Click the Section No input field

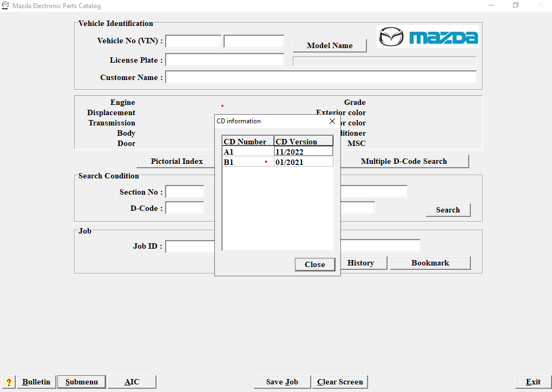[185, 192]
